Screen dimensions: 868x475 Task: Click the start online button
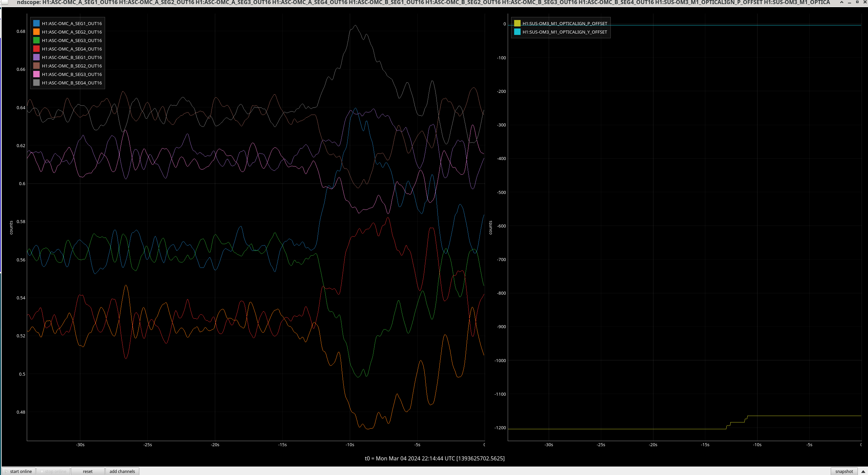(x=19, y=471)
